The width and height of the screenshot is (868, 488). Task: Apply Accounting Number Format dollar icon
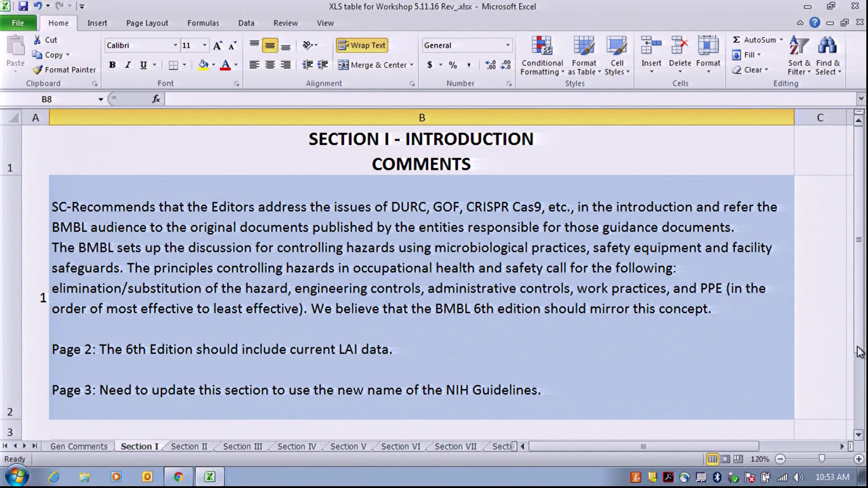point(429,65)
